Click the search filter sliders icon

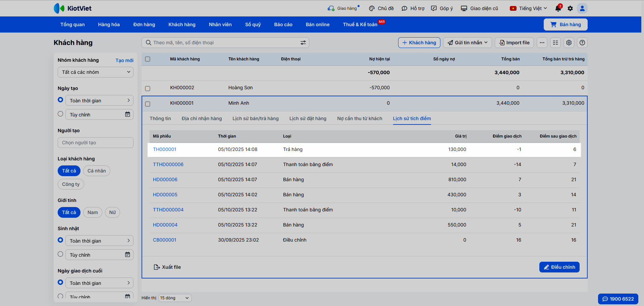point(303,43)
